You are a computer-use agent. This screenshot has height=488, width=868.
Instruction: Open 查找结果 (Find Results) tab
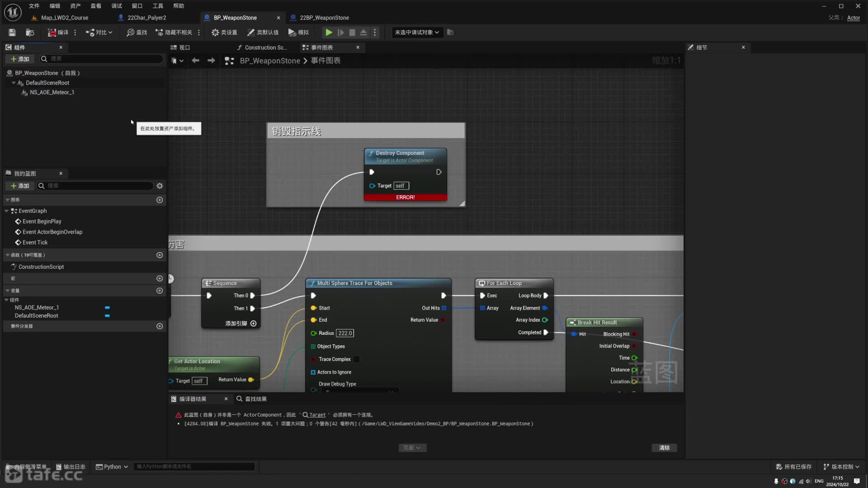251,399
